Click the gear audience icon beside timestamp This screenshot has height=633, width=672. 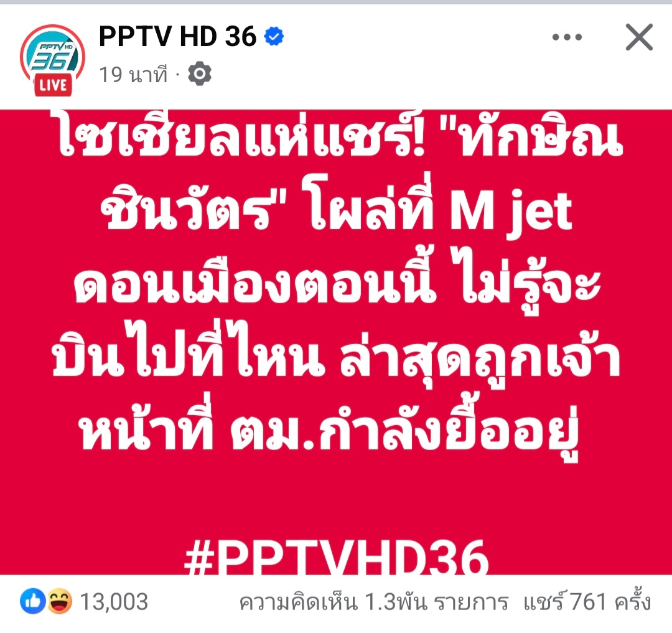tap(200, 73)
